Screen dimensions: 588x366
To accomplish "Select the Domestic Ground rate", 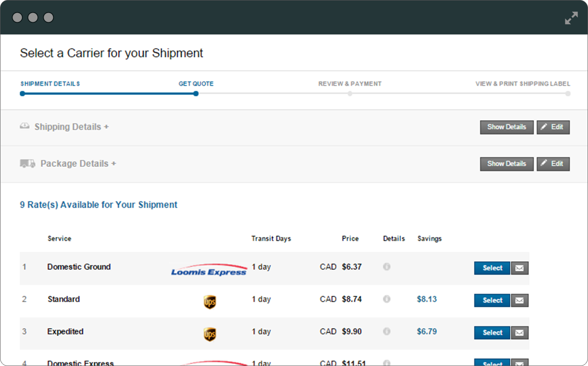I will coord(492,268).
